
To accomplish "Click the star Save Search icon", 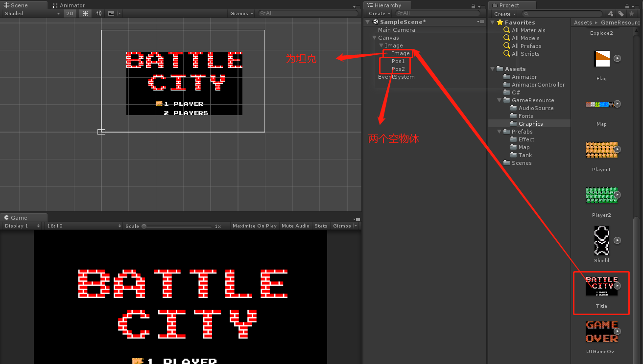I will point(632,14).
